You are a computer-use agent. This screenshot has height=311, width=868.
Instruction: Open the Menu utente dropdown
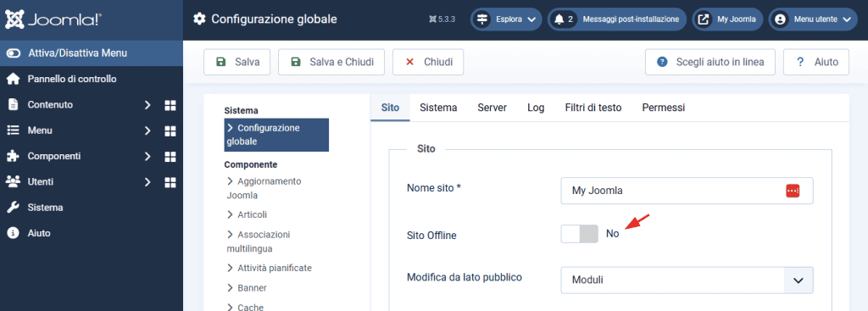(813, 19)
